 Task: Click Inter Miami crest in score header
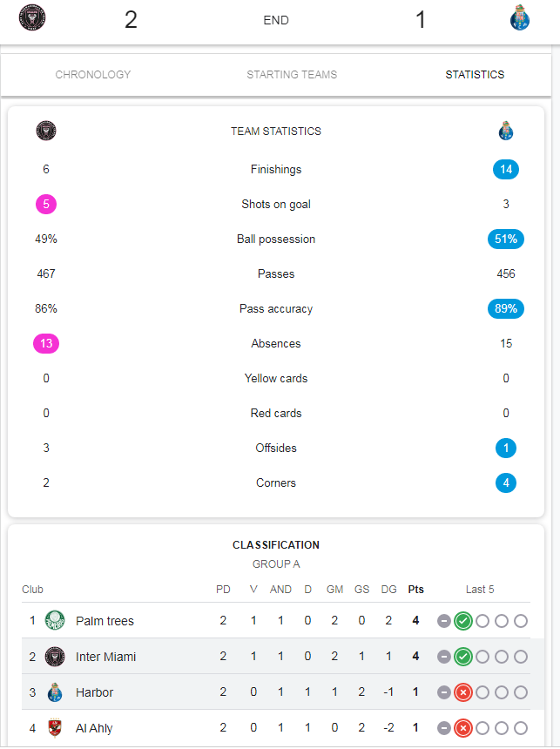pyautogui.click(x=32, y=17)
